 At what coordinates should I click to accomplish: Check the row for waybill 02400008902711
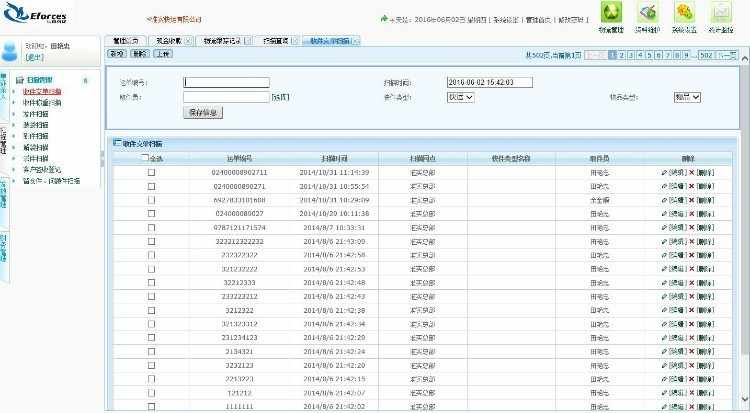click(151, 172)
